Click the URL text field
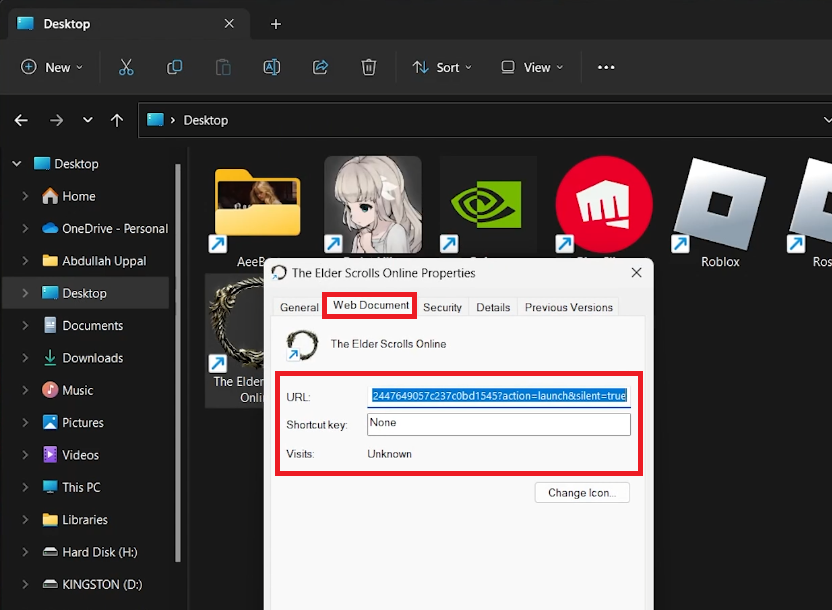 point(499,396)
